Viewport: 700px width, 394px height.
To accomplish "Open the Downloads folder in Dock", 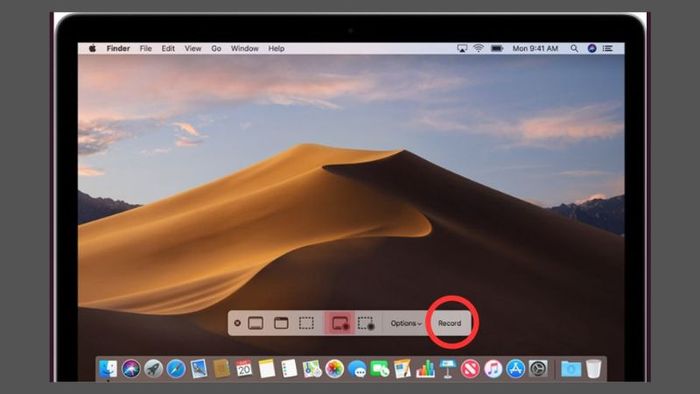I will click(x=571, y=369).
